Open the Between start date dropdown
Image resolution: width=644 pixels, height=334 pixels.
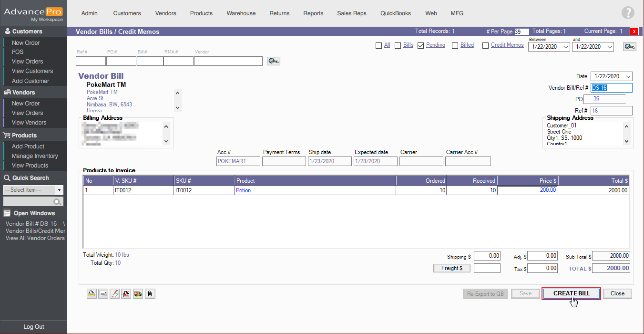[565, 47]
